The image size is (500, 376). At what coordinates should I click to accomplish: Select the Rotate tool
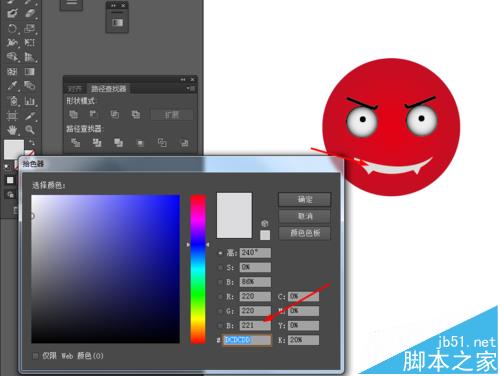(12, 28)
